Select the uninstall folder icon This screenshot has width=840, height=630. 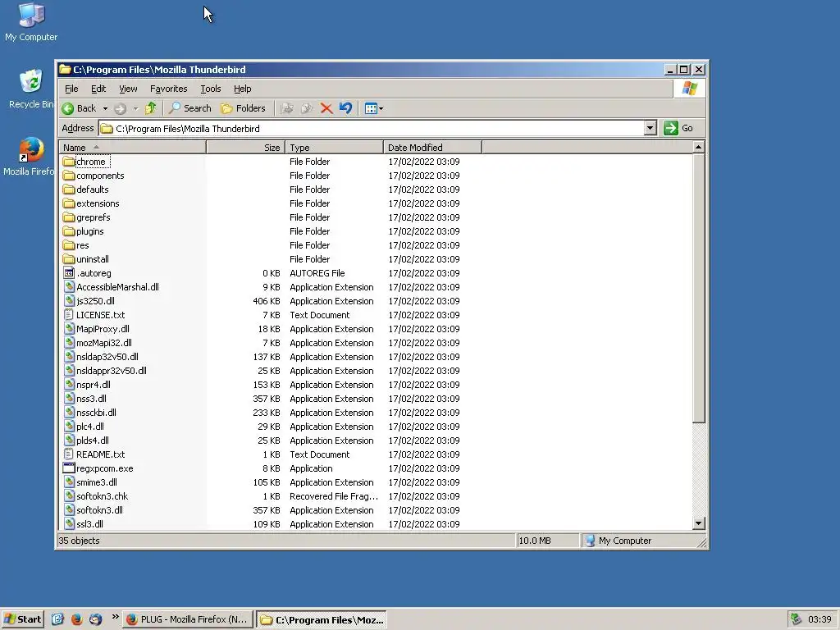[69, 258]
